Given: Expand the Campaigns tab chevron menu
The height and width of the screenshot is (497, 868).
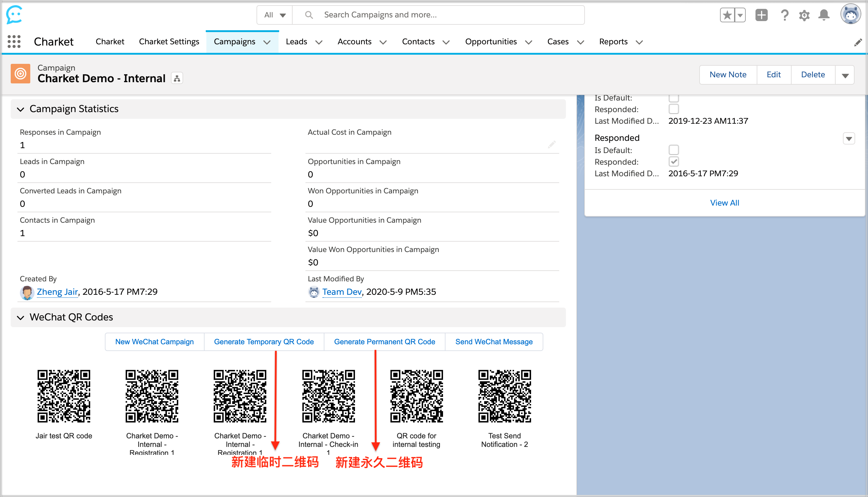Looking at the screenshot, I should pos(267,42).
